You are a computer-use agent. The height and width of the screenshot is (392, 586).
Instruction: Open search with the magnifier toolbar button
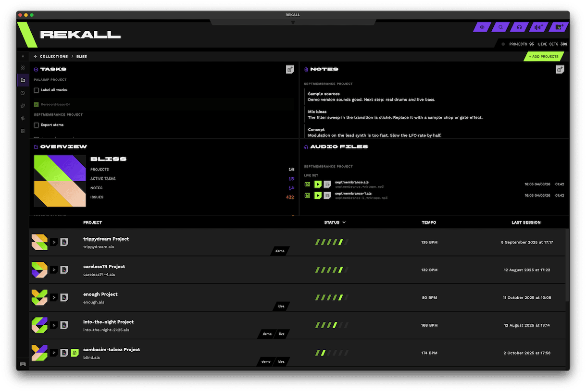coord(501,27)
